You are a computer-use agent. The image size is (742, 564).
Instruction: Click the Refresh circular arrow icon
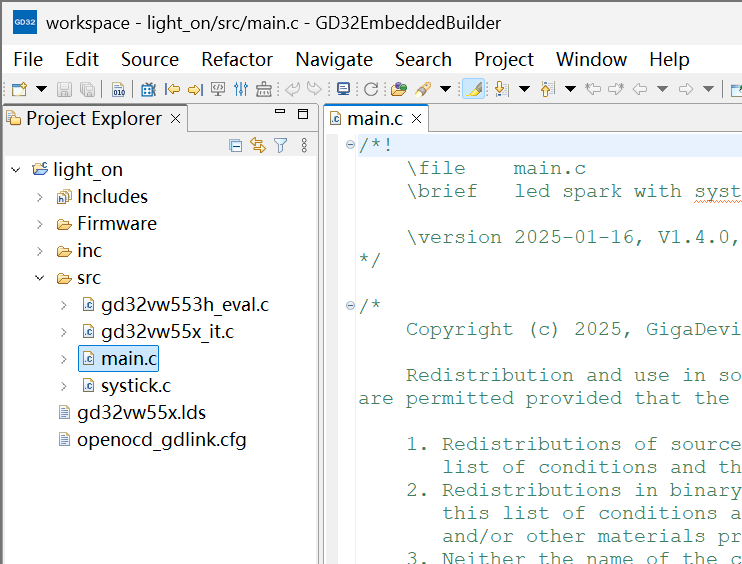coord(371,89)
